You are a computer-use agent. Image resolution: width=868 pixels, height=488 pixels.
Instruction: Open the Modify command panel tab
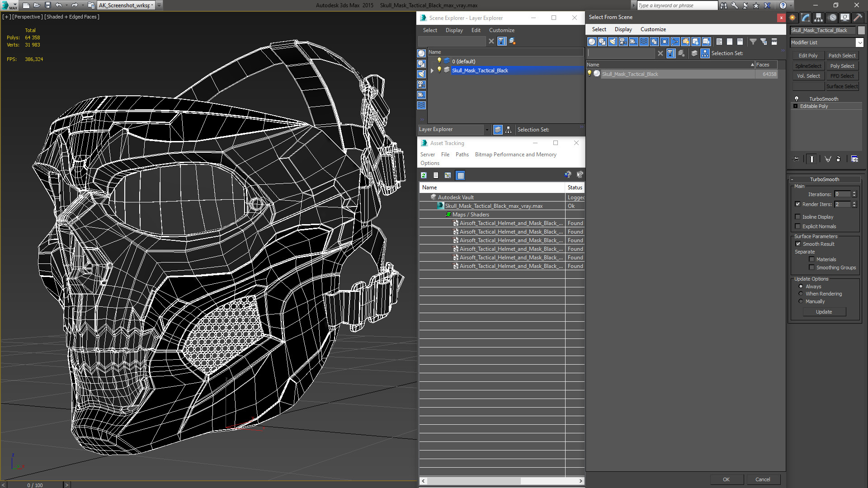pos(806,18)
